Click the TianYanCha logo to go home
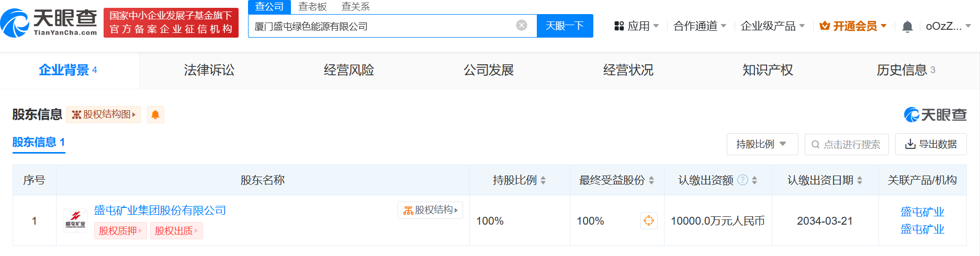The image size is (980, 256). 49,23
